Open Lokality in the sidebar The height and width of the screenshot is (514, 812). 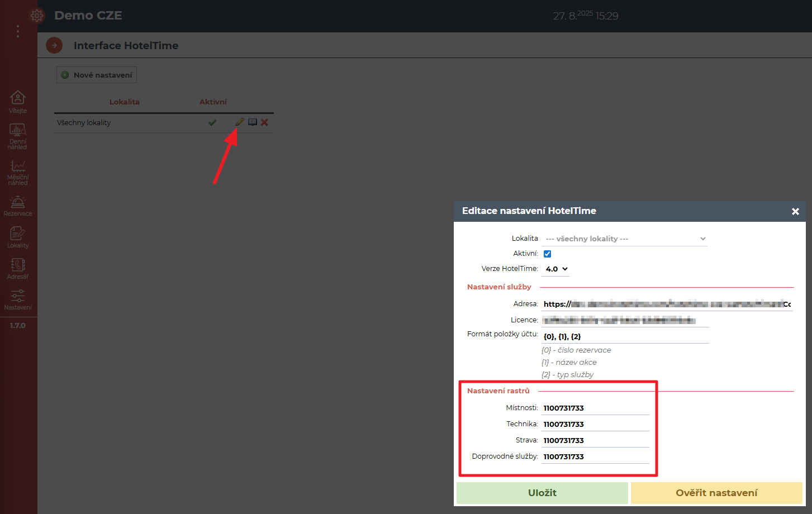click(x=18, y=237)
